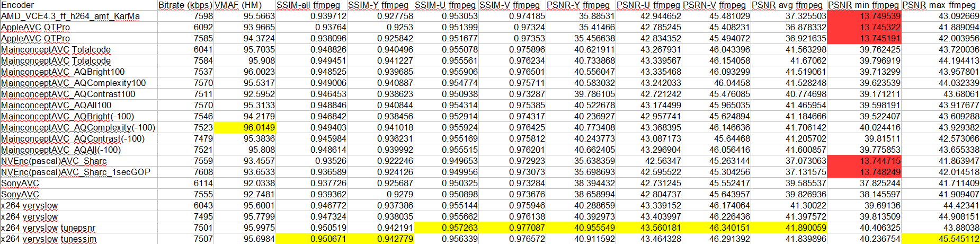This screenshot has width=980, height=244.
Task: Click the PSNR avg value 37.325503
Action: coord(789,16)
